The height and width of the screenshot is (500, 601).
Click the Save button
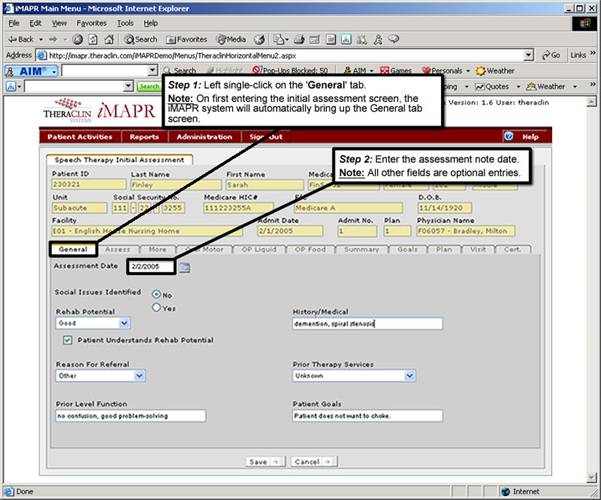(265, 462)
